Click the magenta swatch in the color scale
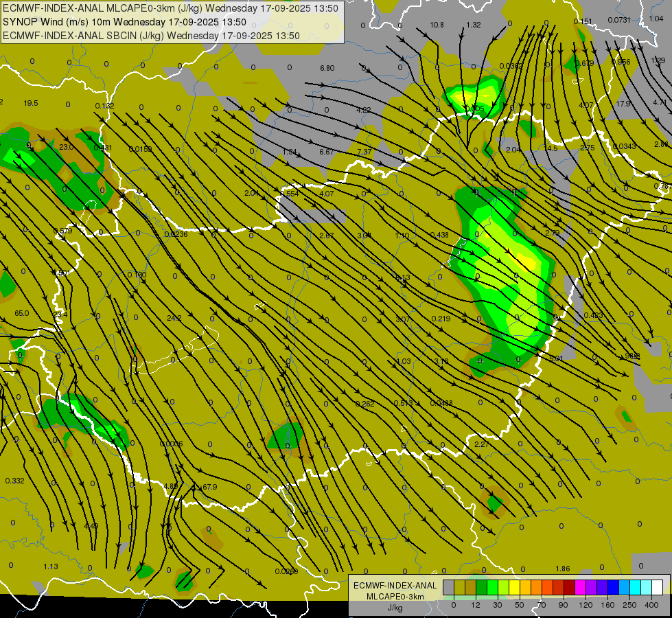The image size is (672, 618). (x=581, y=587)
